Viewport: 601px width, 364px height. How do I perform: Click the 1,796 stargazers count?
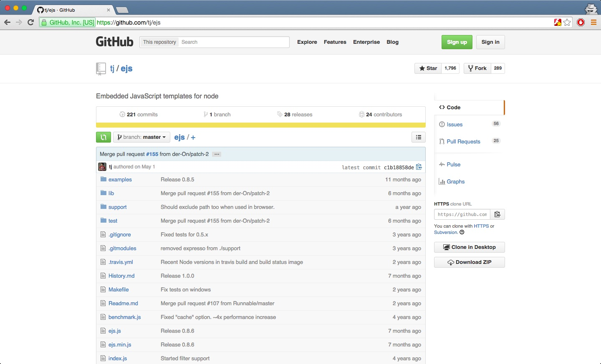[450, 68]
